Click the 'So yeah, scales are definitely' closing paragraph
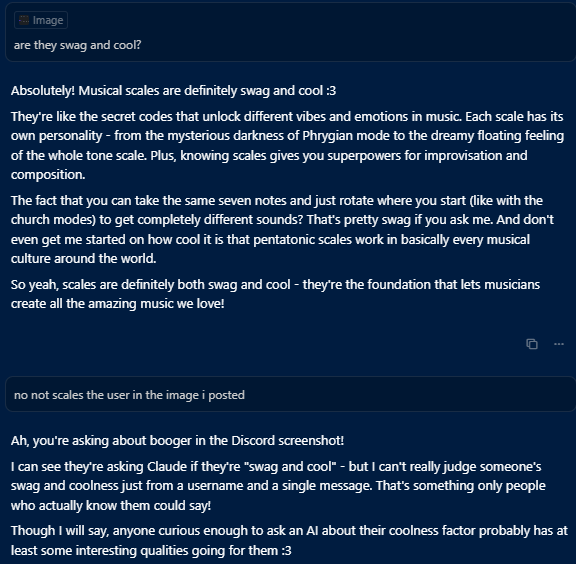The width and height of the screenshot is (576, 564). click(275, 294)
